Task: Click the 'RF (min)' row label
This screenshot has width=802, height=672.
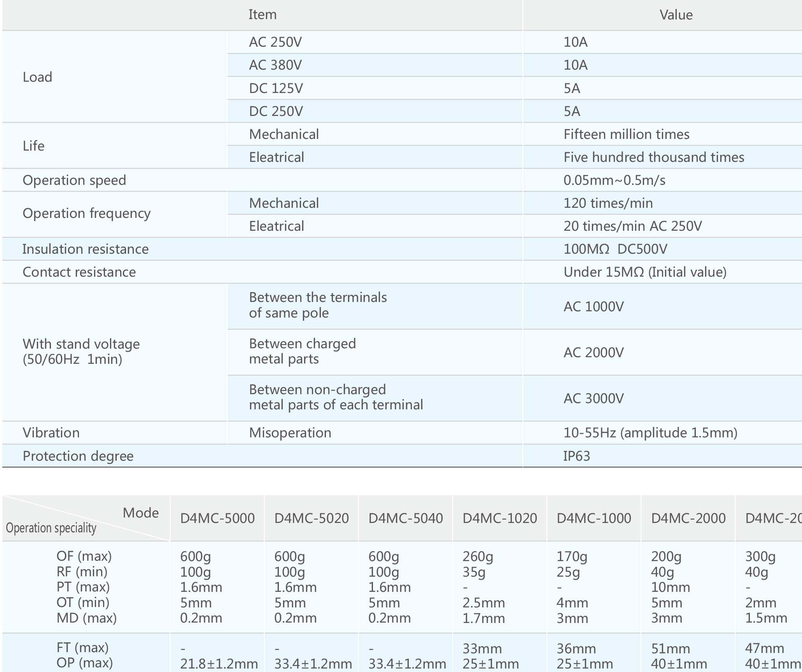Action: (82, 572)
